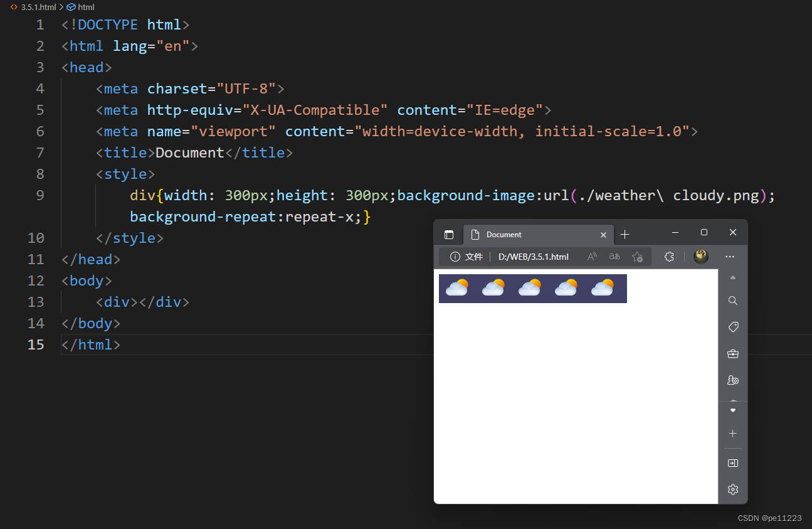This screenshot has height=529, width=812.
Task: Click the closing html tag on line 15
Action: (91, 345)
